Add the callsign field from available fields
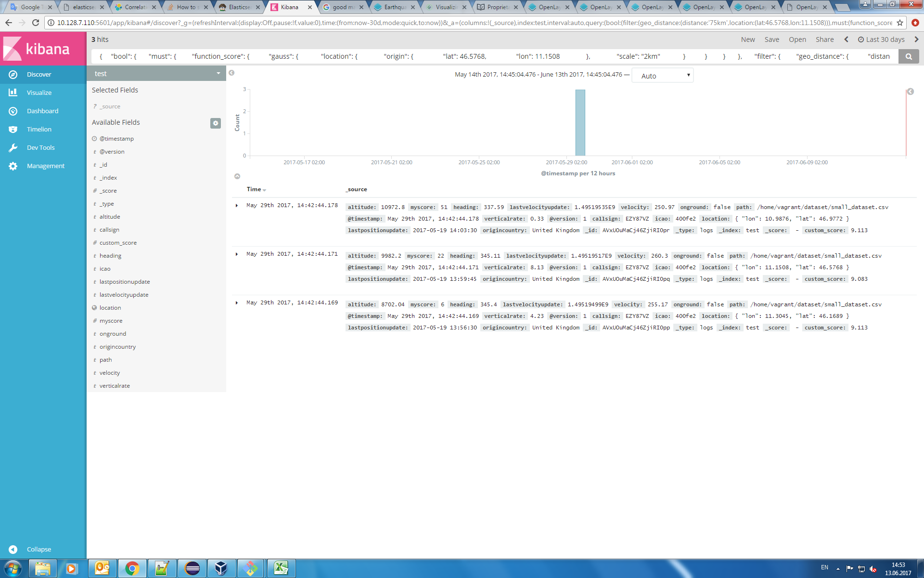This screenshot has height=578, width=924. [109, 230]
